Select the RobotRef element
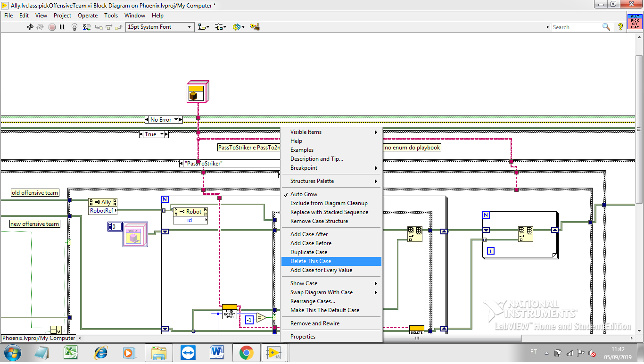The height and width of the screenshot is (364, 644). 102,211
